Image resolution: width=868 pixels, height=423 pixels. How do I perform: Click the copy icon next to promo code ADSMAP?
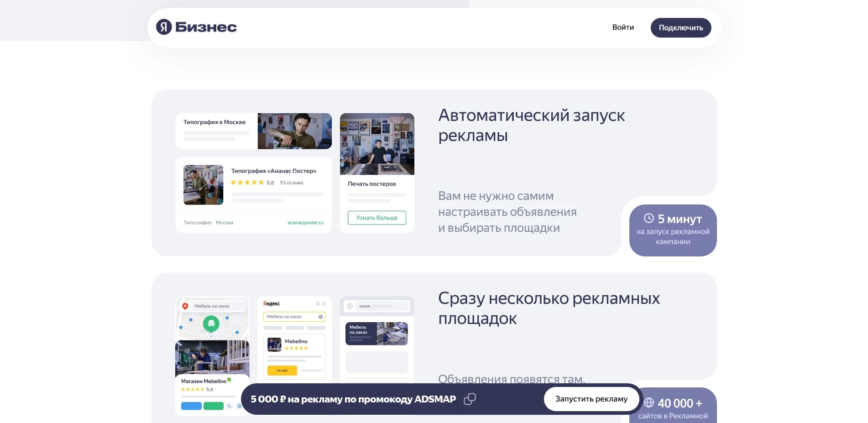(470, 399)
